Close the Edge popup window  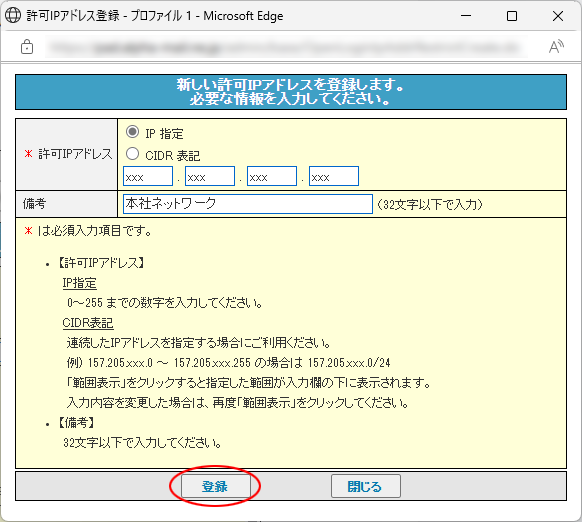pos(558,16)
